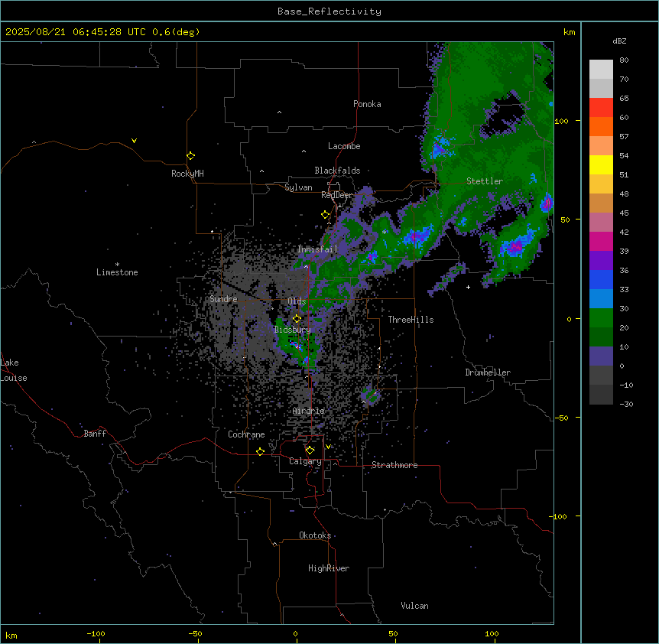
Task: Click the Airdrie city label
Action: click(x=309, y=411)
